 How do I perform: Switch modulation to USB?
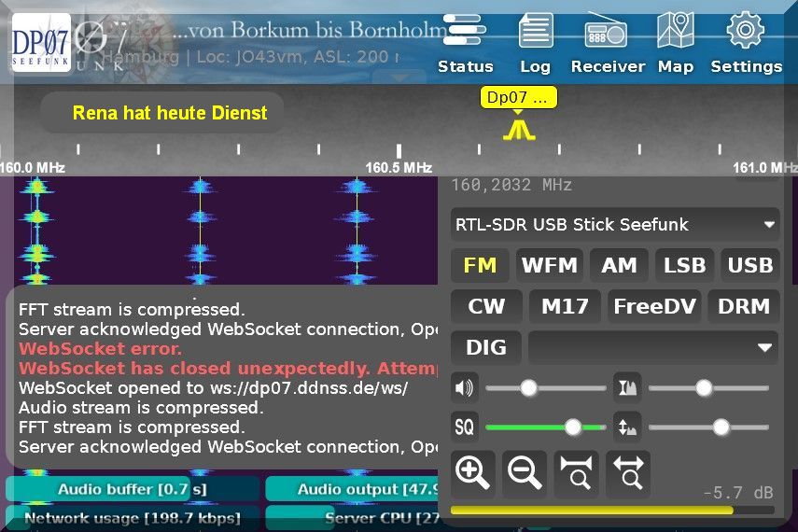coord(749,265)
